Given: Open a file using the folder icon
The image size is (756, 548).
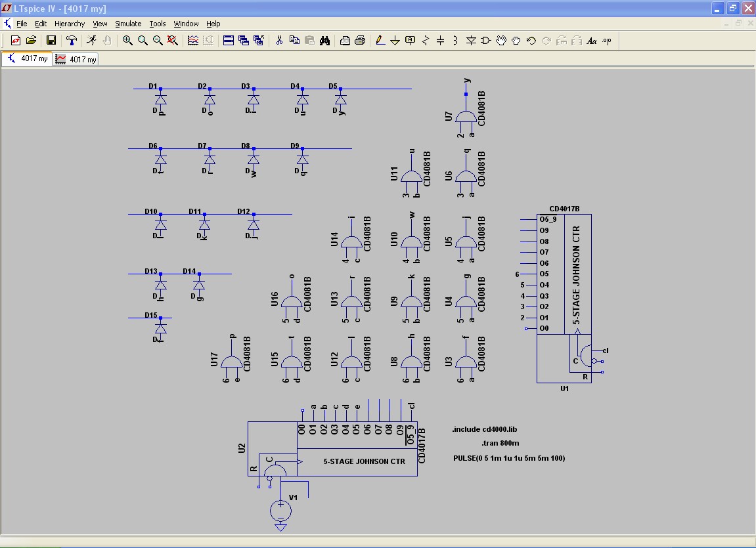Looking at the screenshot, I should click(x=32, y=41).
